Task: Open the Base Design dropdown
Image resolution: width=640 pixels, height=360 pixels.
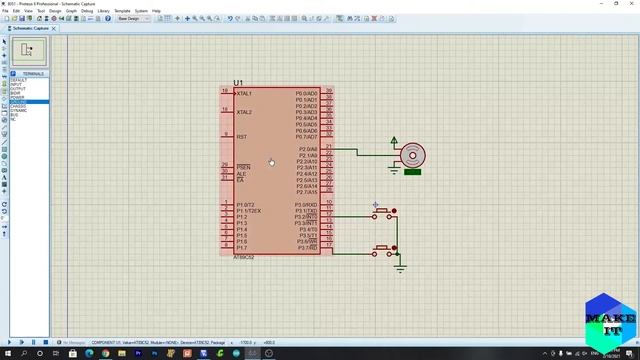Action: click(x=133, y=19)
